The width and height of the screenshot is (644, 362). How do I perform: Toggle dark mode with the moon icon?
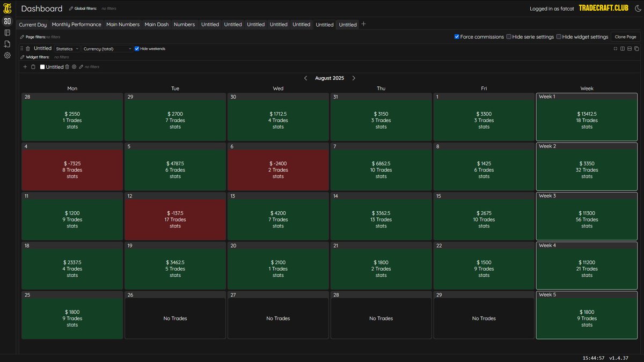coord(638,8)
